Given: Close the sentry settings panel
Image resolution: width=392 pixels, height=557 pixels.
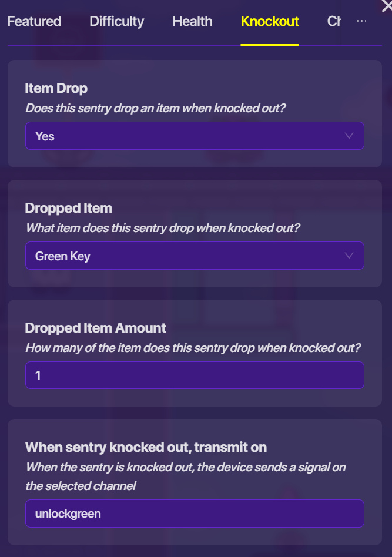Looking at the screenshot, I should (x=386, y=5).
